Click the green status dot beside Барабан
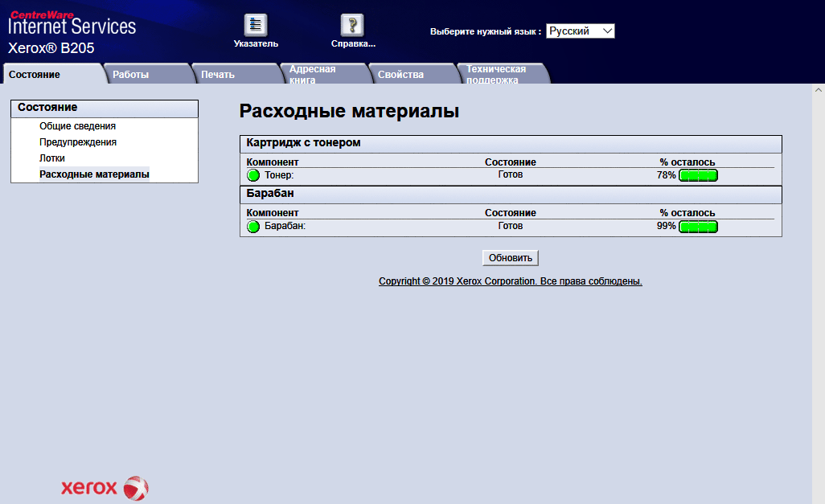The height and width of the screenshot is (504, 825). pos(253,226)
